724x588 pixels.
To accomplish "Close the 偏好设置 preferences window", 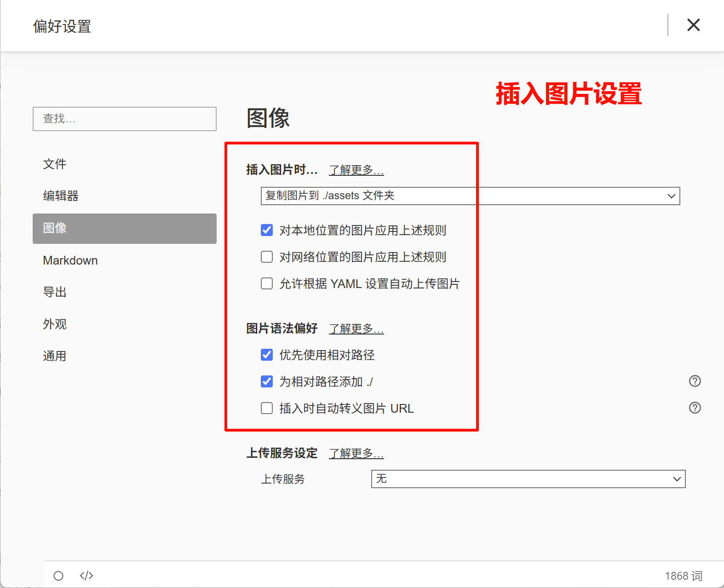I will pyautogui.click(x=693, y=25).
